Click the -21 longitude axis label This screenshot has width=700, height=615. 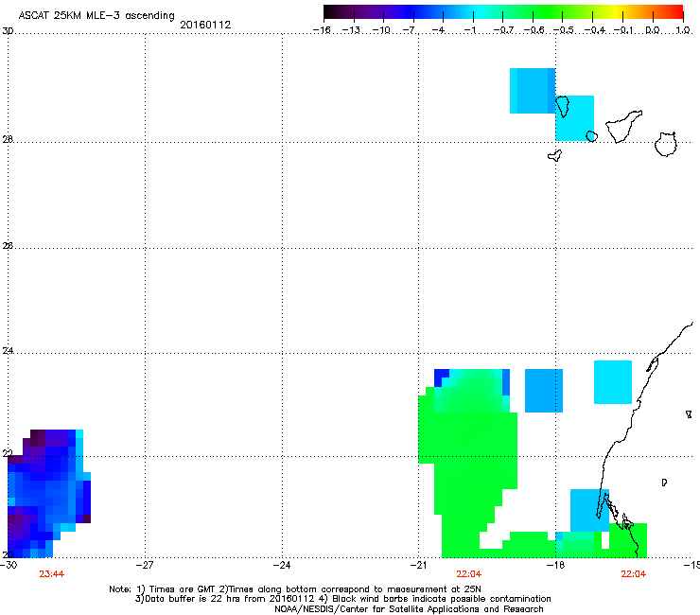pos(418,565)
